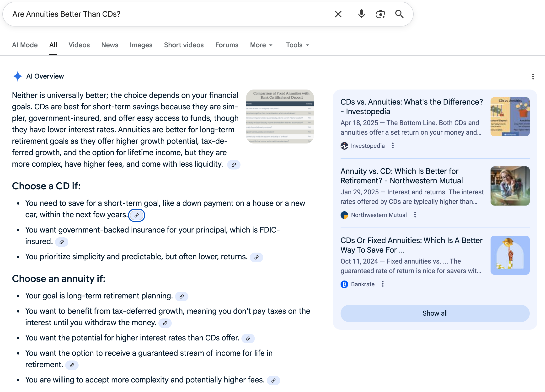Expand the More search categories dropdown

(x=261, y=45)
